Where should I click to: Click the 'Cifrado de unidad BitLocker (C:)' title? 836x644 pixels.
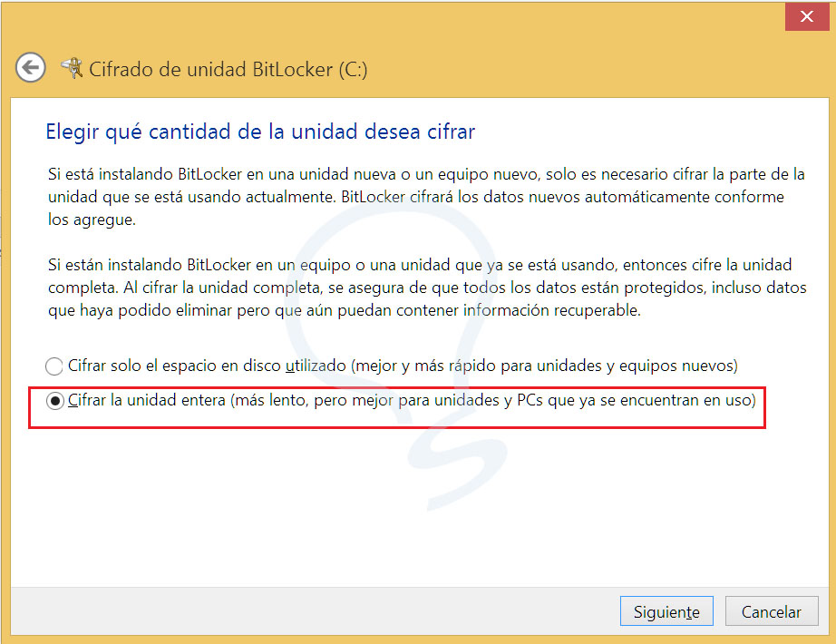pyautogui.click(x=228, y=69)
